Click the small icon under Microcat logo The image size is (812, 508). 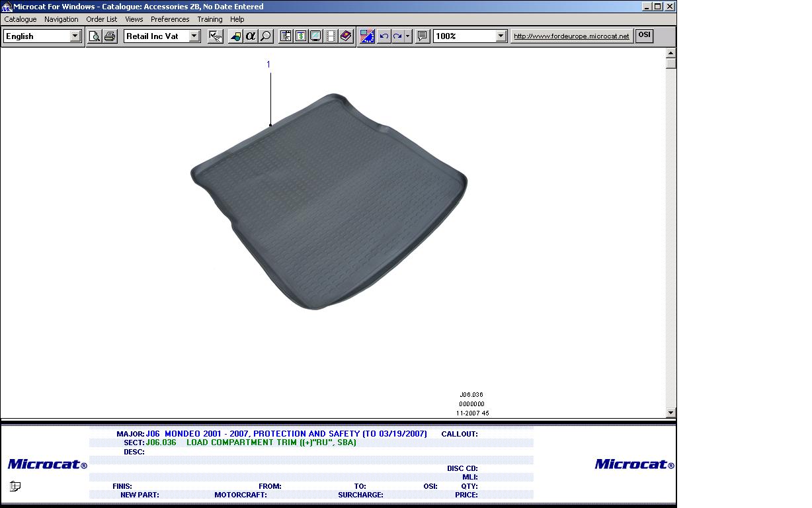15,486
